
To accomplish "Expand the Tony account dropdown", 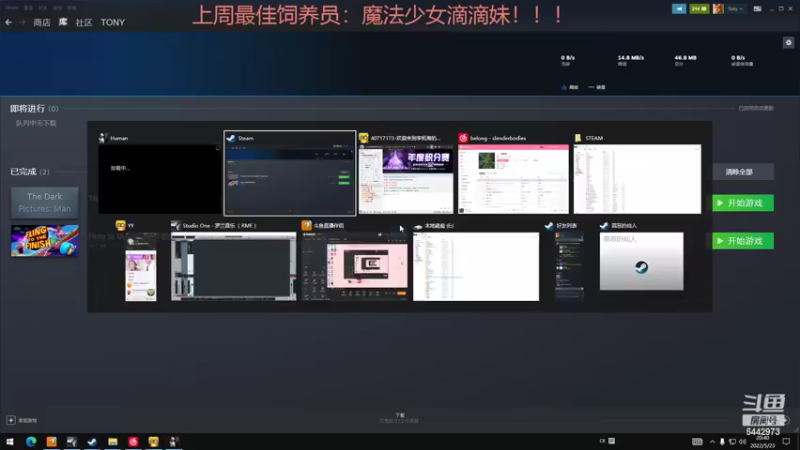I will [x=735, y=9].
